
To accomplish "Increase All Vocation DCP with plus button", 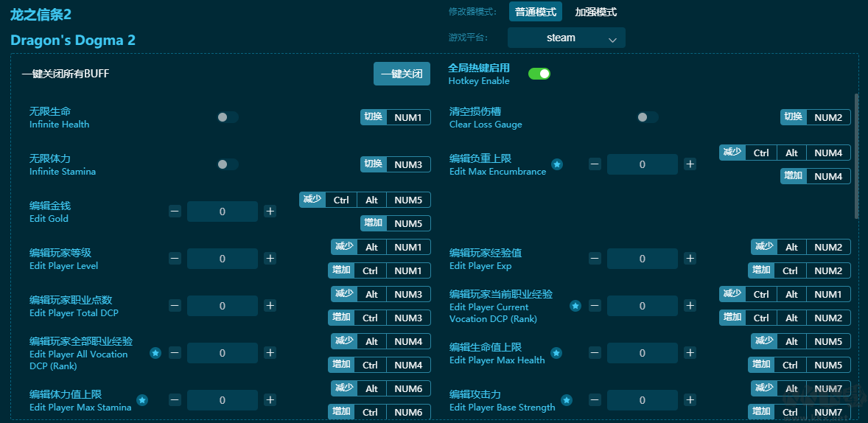I will [x=270, y=353].
